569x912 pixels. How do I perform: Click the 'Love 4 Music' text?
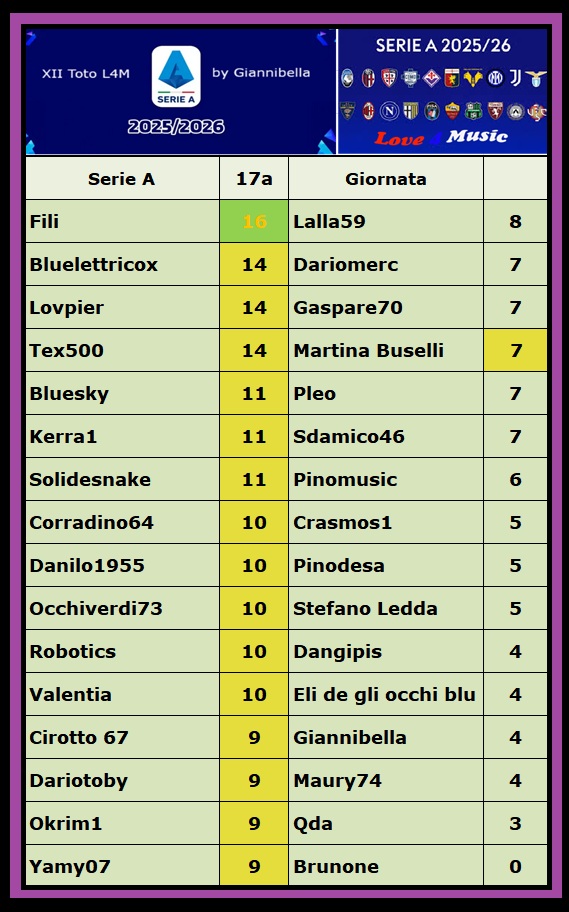441,138
